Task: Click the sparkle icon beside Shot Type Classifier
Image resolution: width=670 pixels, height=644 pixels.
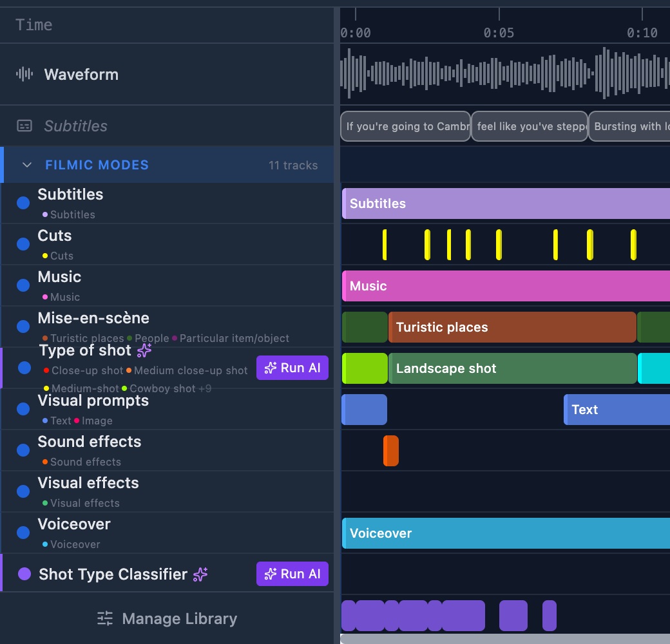Action: click(200, 574)
